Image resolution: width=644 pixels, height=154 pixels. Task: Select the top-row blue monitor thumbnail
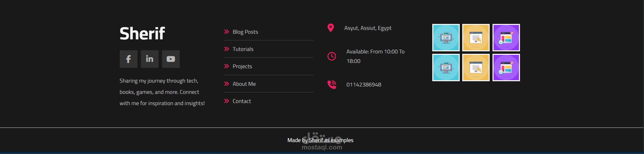(x=446, y=38)
